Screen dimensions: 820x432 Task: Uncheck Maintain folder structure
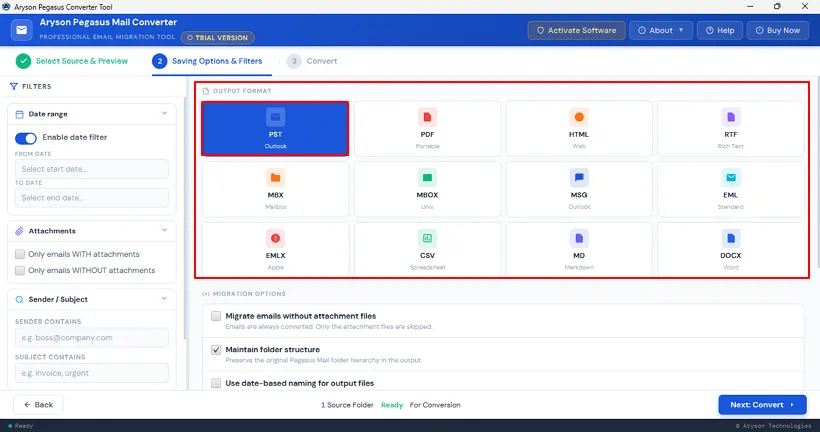coord(216,349)
